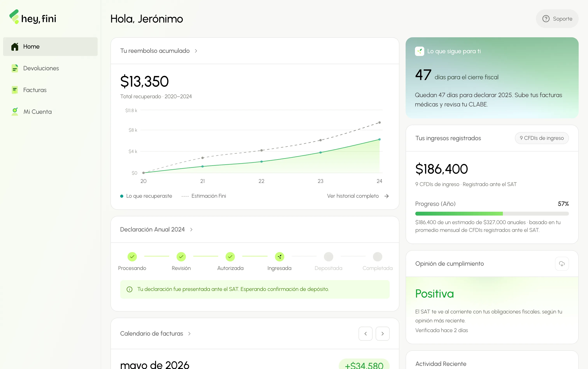Click the 9 CFDIs de ingreso badge

point(542,138)
